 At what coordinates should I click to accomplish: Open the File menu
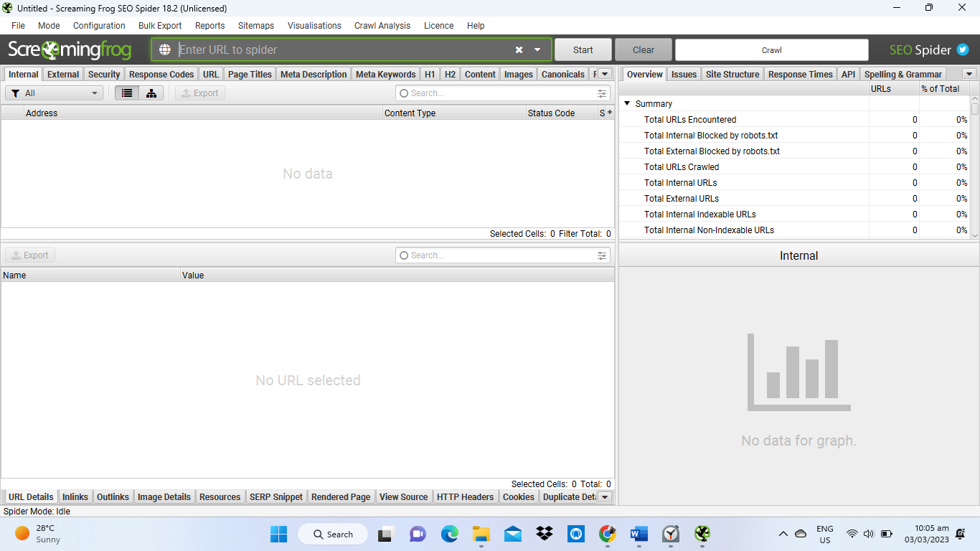point(18,25)
